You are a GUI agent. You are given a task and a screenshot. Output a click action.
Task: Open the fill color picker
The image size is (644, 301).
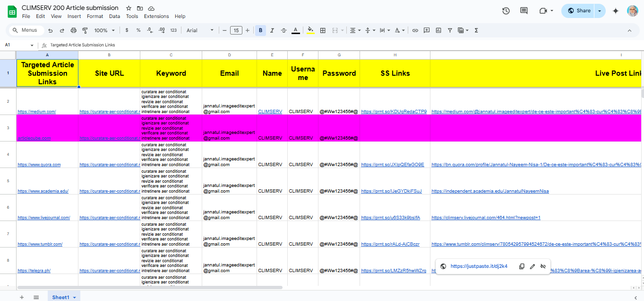[310, 30]
